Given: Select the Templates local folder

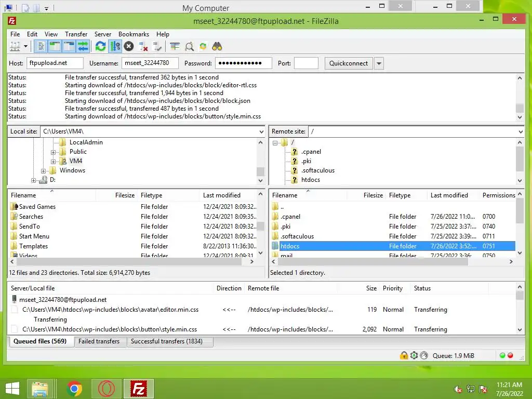Looking at the screenshot, I should (33, 246).
